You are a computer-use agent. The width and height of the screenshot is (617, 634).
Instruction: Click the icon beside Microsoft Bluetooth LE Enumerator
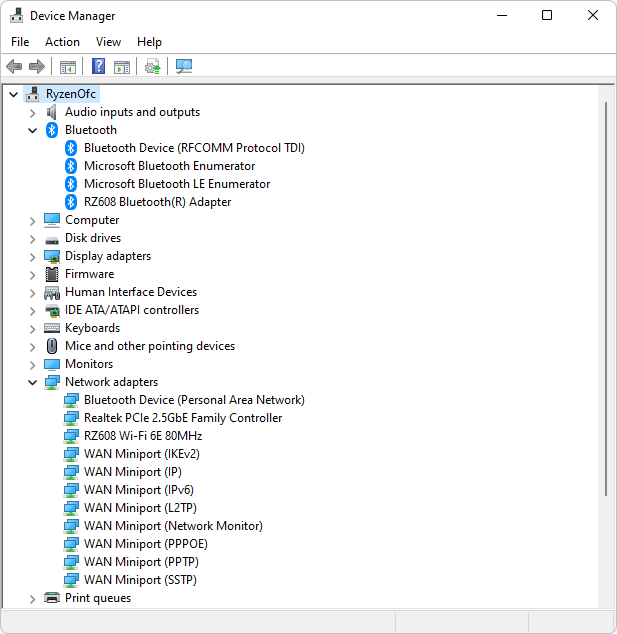click(x=71, y=184)
